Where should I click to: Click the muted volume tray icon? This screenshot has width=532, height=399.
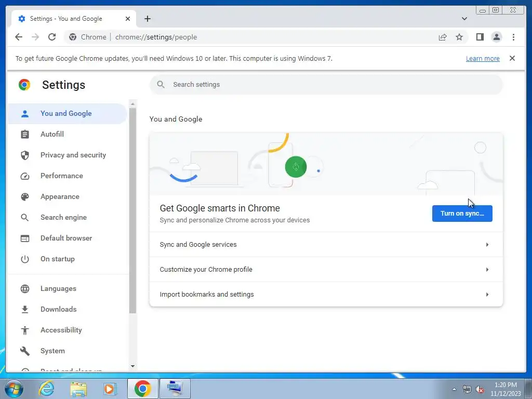(x=480, y=389)
